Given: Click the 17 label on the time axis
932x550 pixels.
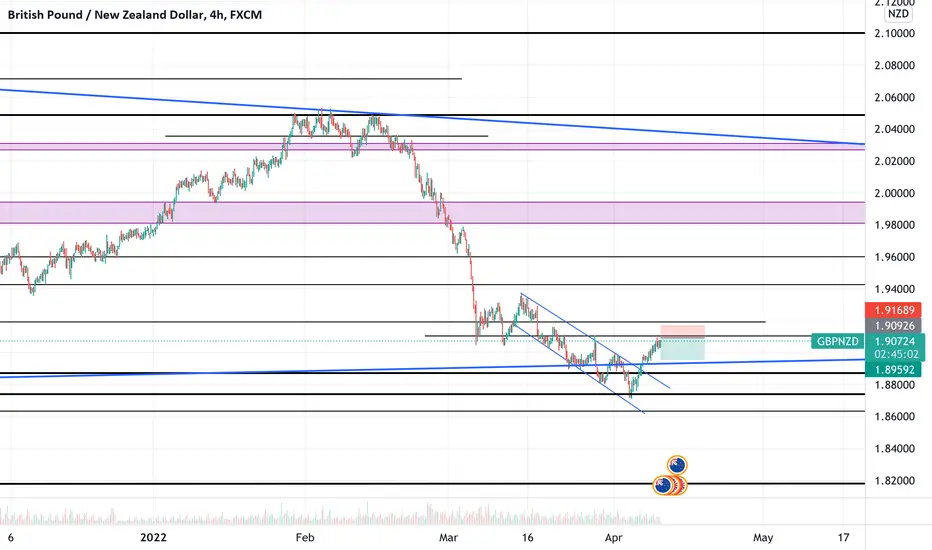Looking at the screenshot, I should tap(843, 538).
